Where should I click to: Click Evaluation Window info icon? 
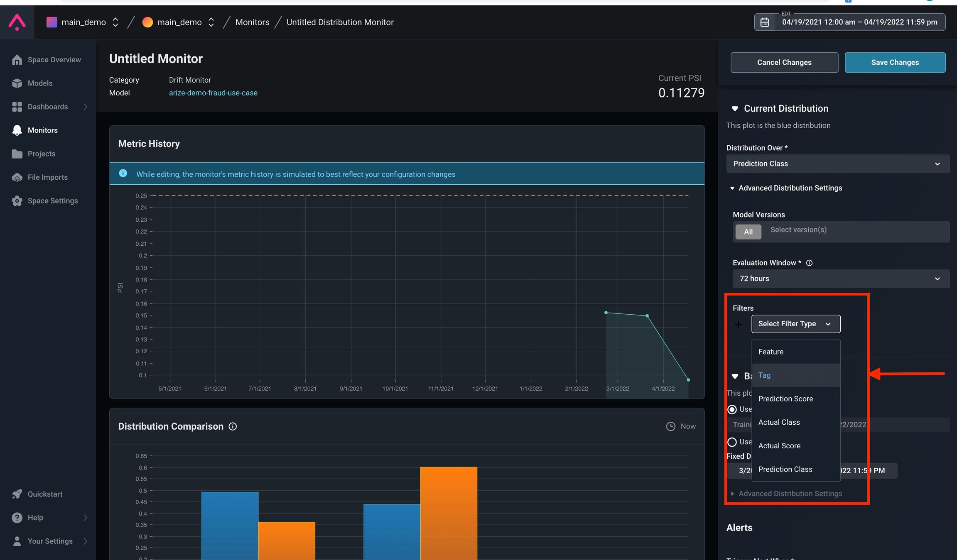click(x=809, y=263)
